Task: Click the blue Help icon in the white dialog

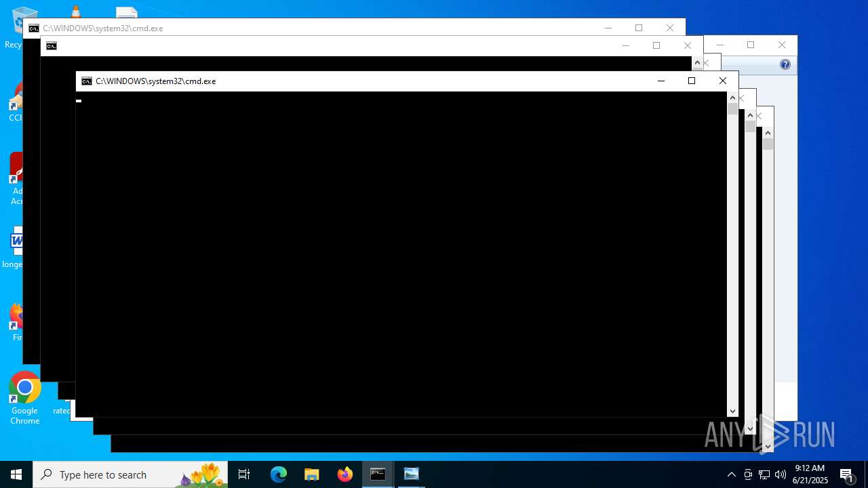Action: 785,64
